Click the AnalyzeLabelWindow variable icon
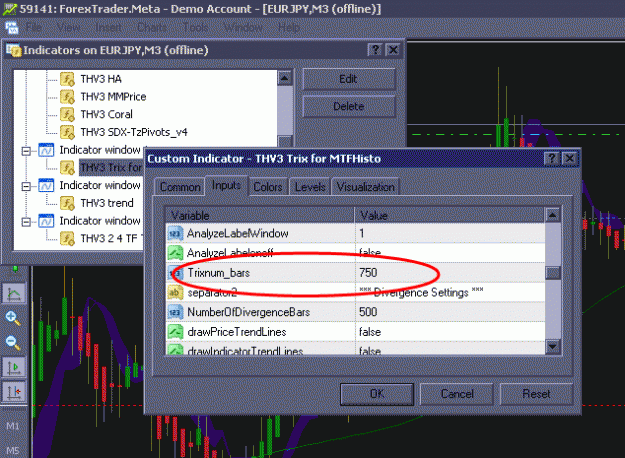 [x=175, y=233]
